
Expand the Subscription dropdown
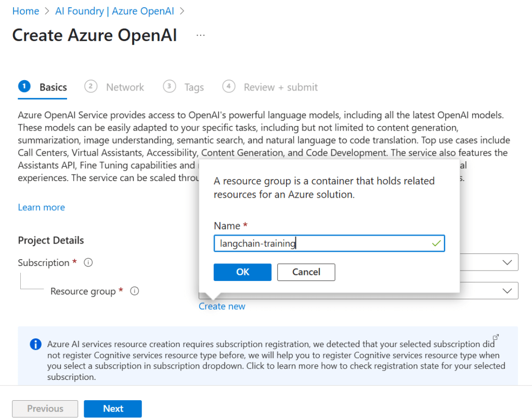(507, 263)
